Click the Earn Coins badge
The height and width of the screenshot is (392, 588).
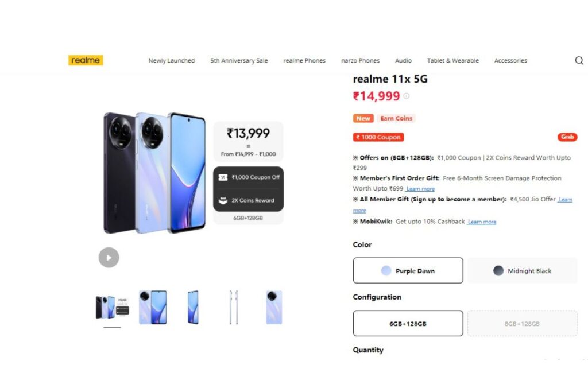(396, 118)
